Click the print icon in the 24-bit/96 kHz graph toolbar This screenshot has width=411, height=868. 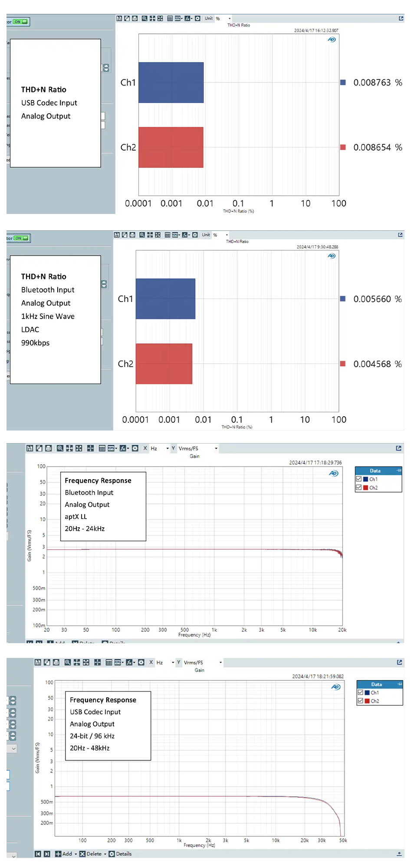56,662
